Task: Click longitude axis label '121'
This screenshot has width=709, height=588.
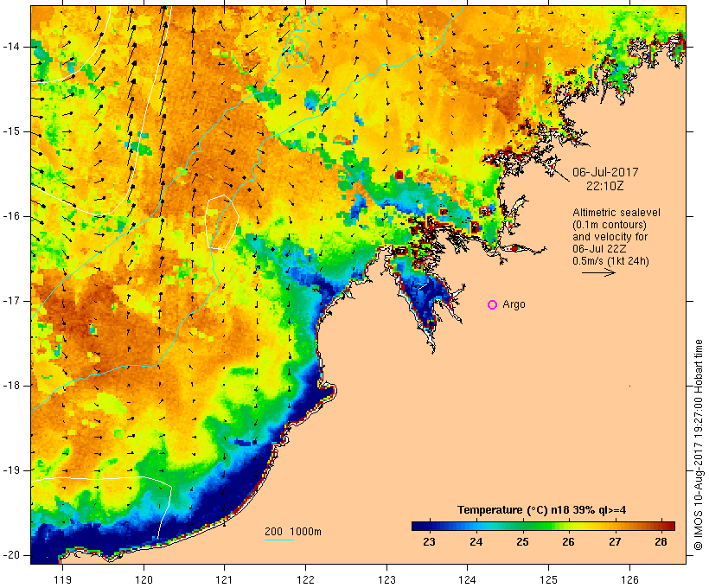Action: tap(224, 579)
